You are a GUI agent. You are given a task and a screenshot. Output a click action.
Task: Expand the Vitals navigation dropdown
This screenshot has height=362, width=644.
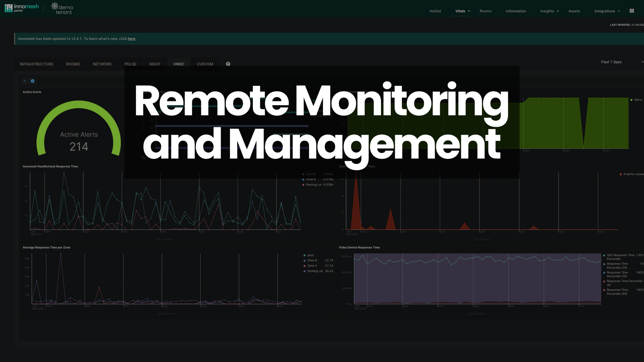[462, 11]
